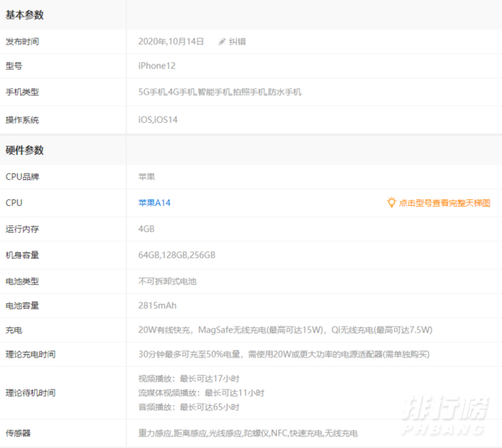Select the 硬件参数 section header
The image size is (502, 448).
(x=24, y=150)
